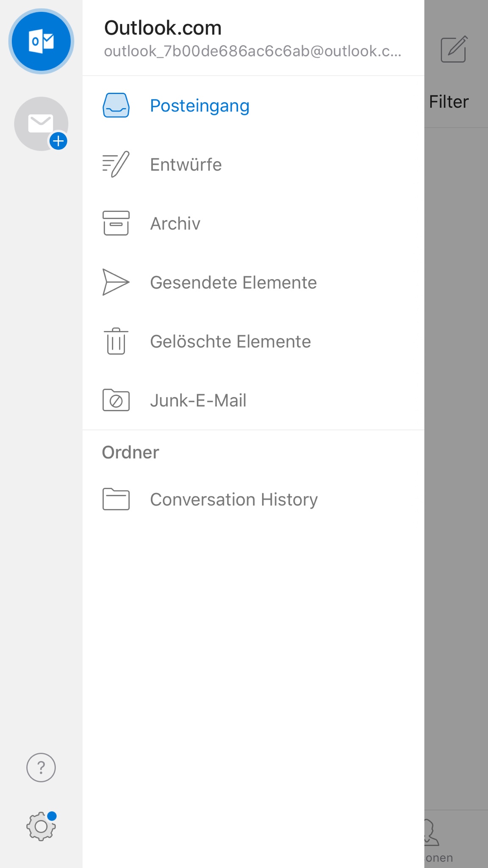Tap the Junk-E-Mail folder icon
The image size is (488, 868).
click(116, 400)
